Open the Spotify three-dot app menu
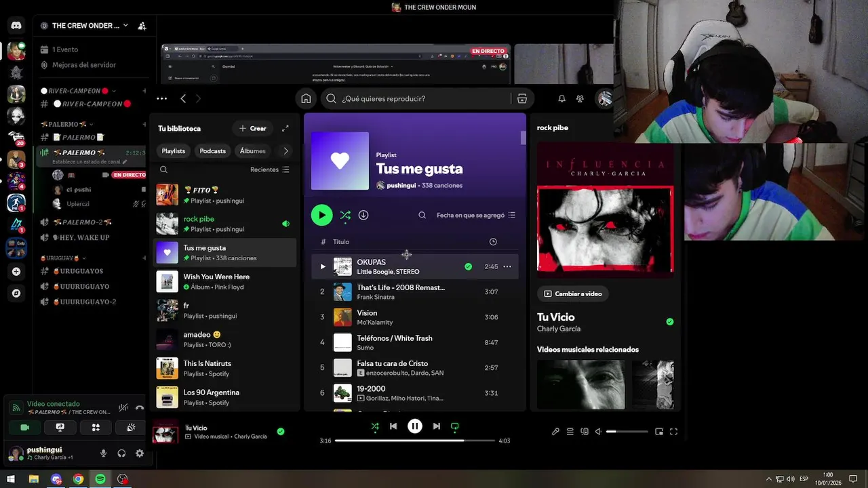The height and width of the screenshot is (488, 868). pos(161,98)
